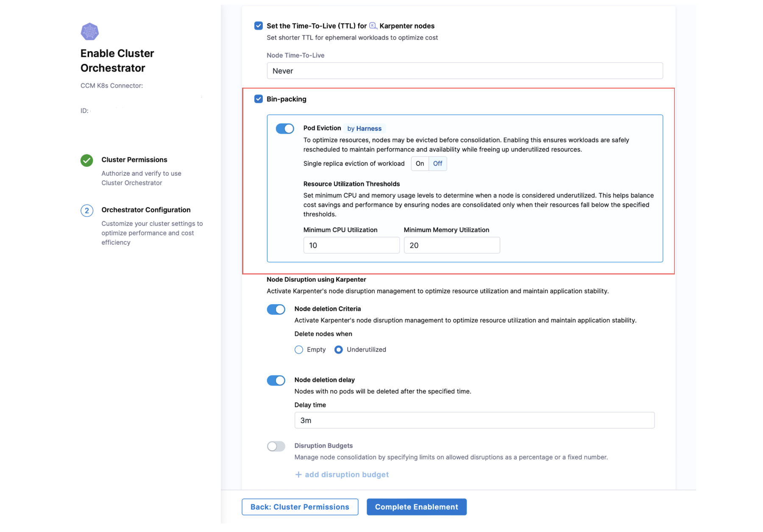Click the CCM K8s Connector label

pos(112,86)
